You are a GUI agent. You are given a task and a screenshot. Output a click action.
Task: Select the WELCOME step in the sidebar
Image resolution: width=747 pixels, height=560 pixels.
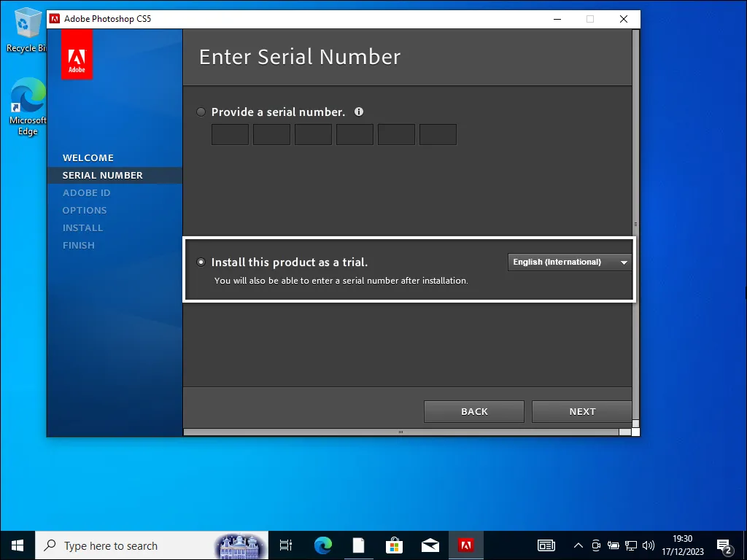coord(88,157)
